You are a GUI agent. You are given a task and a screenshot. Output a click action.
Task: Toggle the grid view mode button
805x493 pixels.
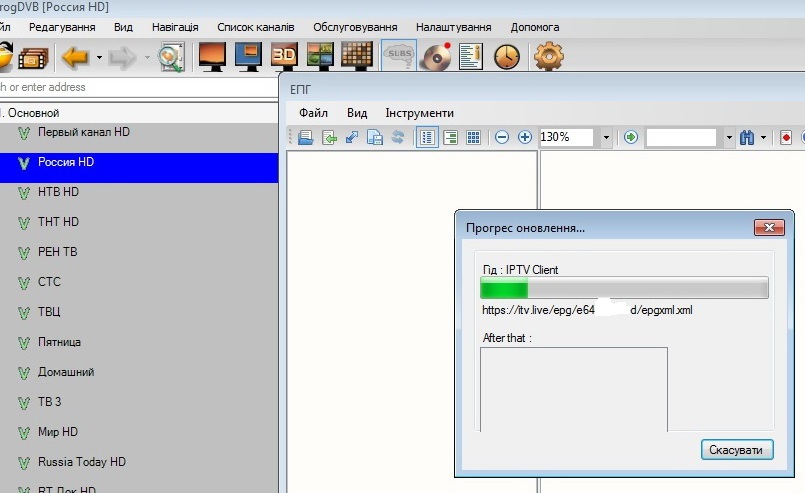point(474,137)
